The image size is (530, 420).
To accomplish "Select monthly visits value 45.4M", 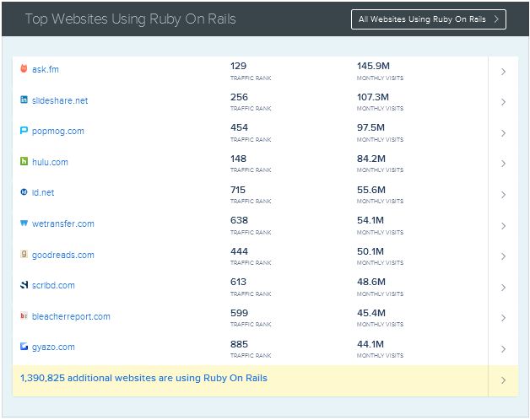I will click(371, 313).
